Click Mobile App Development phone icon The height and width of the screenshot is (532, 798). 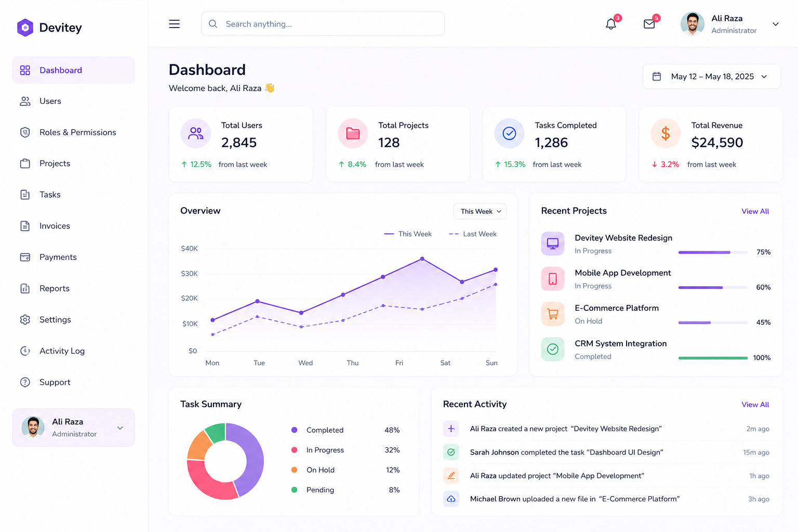pos(553,279)
